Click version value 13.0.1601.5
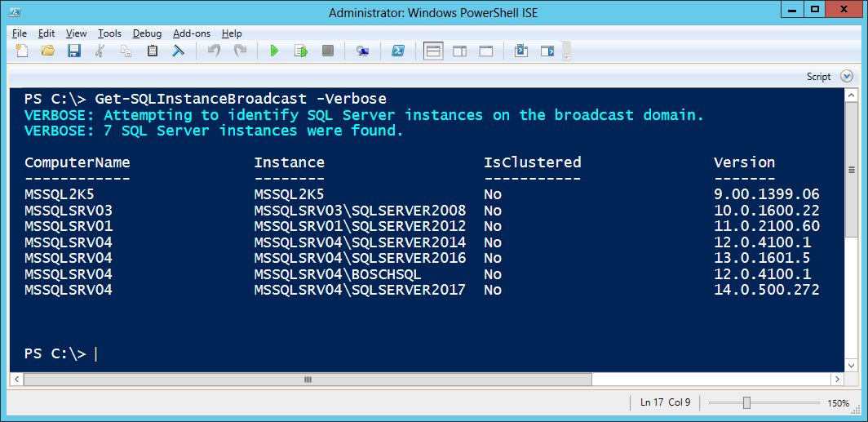Screen dimensions: 868x422 click(x=762, y=259)
